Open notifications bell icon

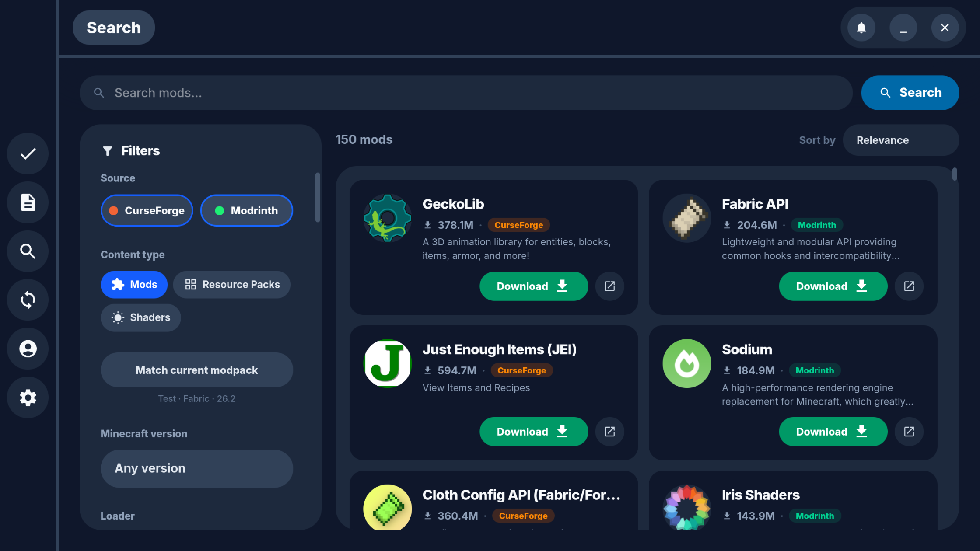tap(861, 28)
